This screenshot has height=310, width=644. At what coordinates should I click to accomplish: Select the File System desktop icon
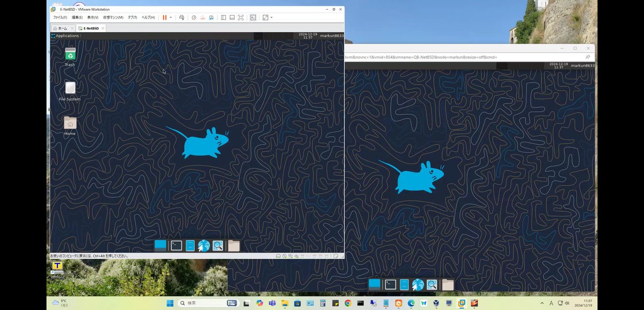[70, 91]
